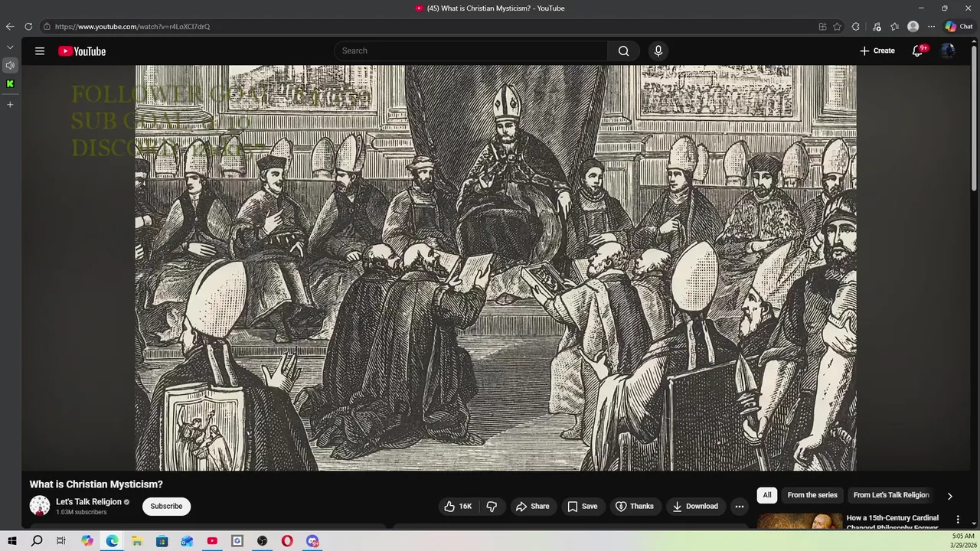Start voice search with the microphone icon
This screenshot has height=551, width=980.
tap(658, 51)
